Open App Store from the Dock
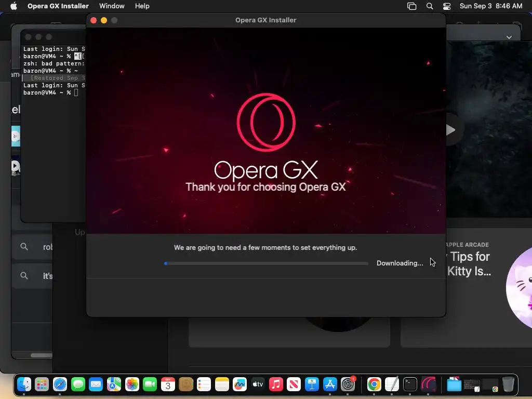 click(330, 384)
